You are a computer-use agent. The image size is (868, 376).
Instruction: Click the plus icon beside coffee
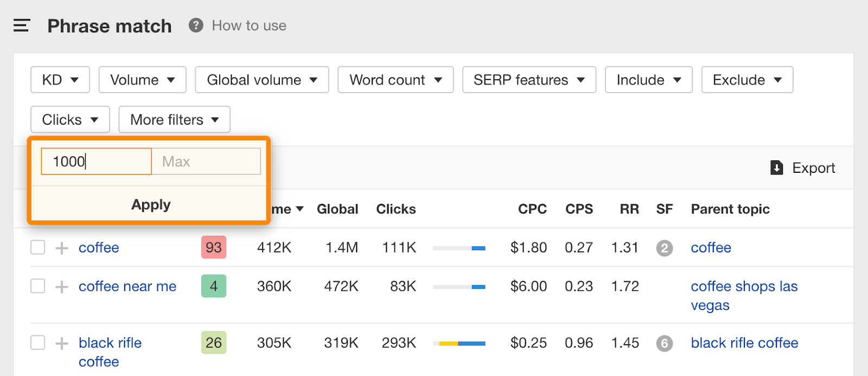tap(62, 248)
